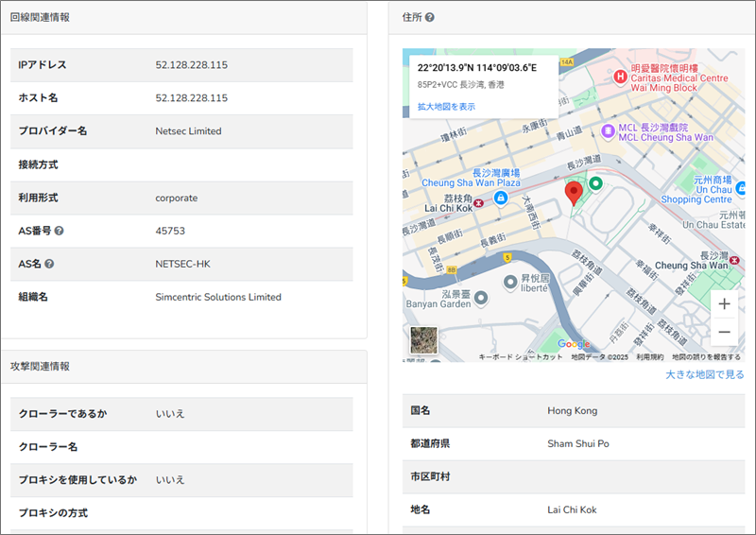
Task: Click the provider name Netsec Limited
Action: coord(188,131)
